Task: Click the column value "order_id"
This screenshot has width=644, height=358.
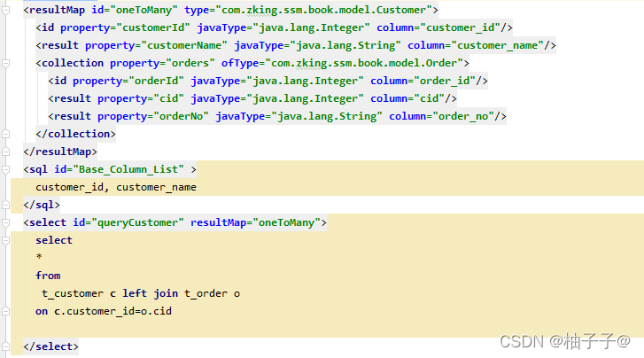Action: coord(445,81)
